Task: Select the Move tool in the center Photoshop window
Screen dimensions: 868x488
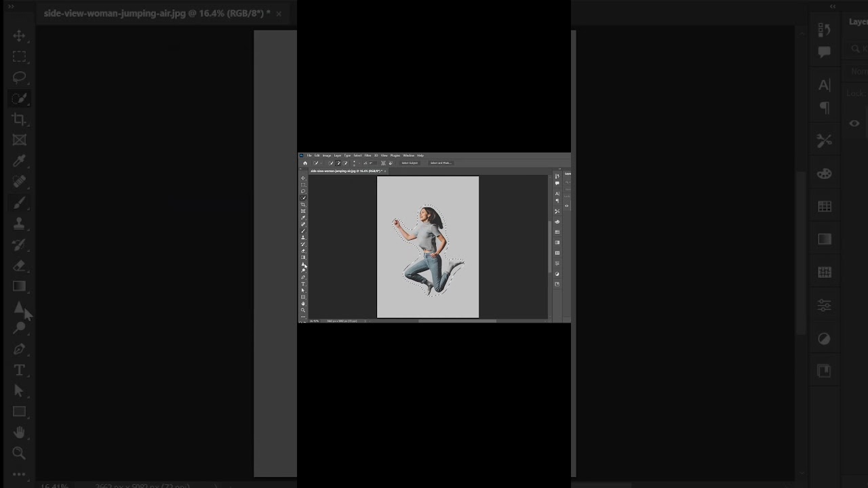Action: point(303,177)
